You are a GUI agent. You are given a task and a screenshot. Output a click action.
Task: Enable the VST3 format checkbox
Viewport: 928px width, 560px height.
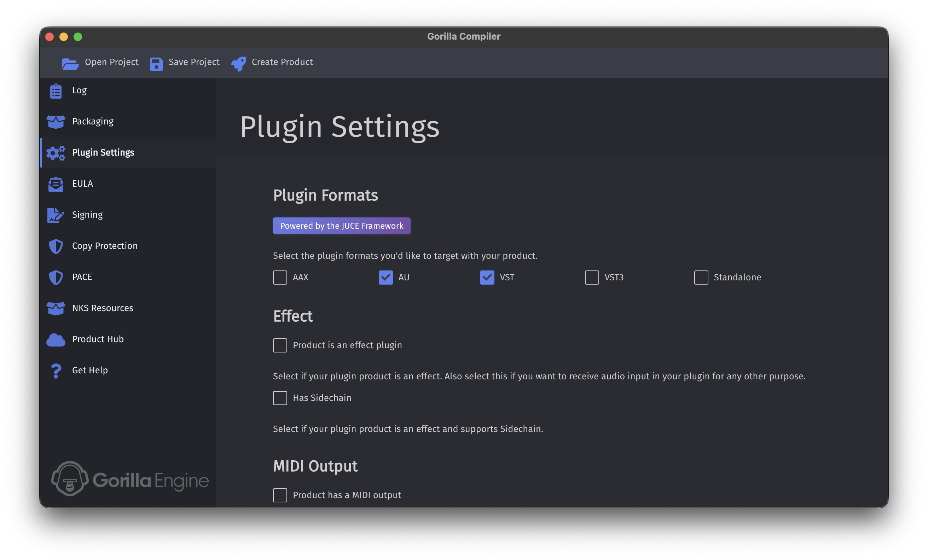pyautogui.click(x=592, y=278)
